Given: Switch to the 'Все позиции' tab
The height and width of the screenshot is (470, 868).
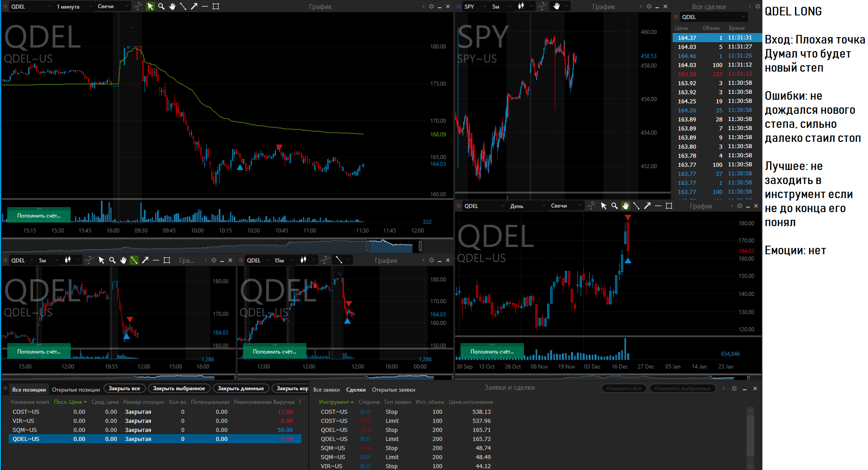Looking at the screenshot, I should coord(29,389).
